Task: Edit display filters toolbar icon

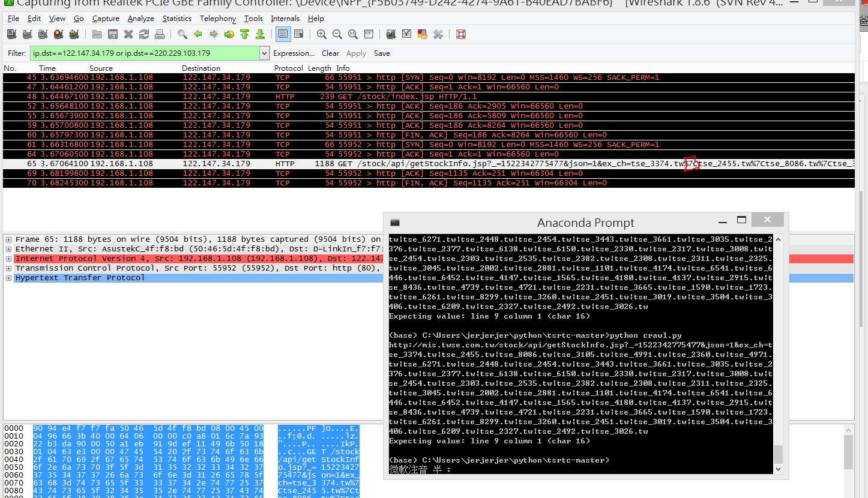Action: [x=406, y=34]
